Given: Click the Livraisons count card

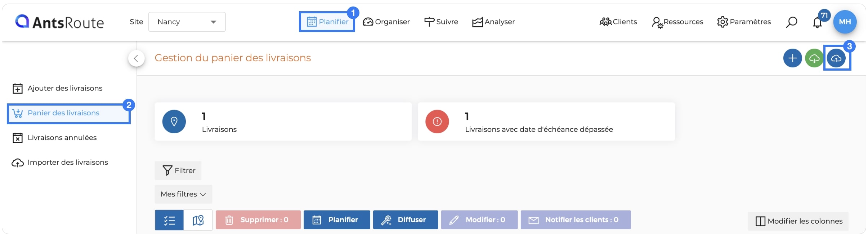Looking at the screenshot, I should point(283,121).
